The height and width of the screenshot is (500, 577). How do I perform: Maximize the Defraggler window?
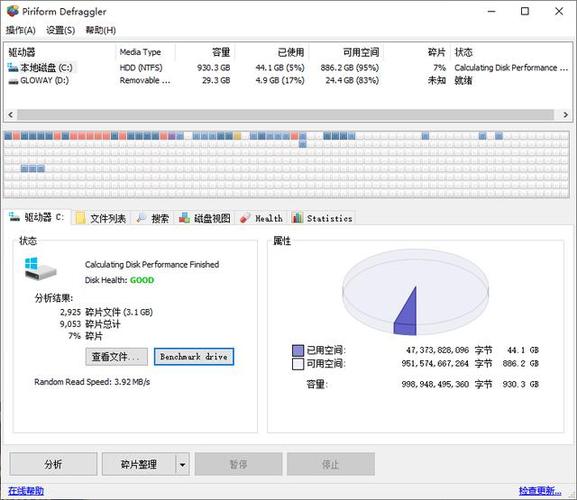pos(525,11)
